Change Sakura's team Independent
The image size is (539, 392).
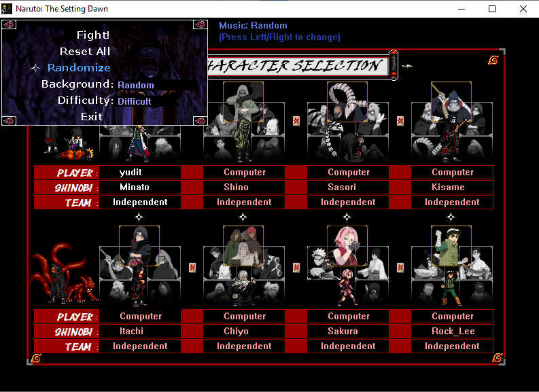(348, 346)
